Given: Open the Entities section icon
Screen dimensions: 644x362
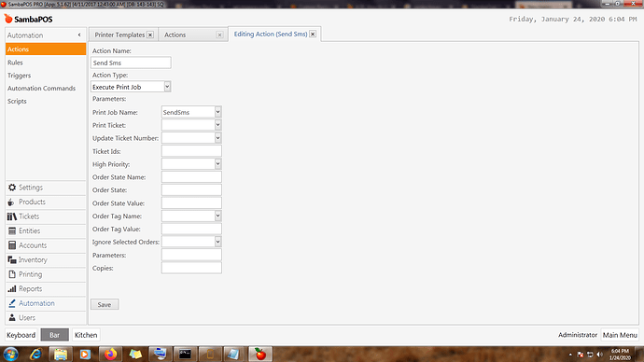Looking at the screenshot, I should (x=12, y=231).
